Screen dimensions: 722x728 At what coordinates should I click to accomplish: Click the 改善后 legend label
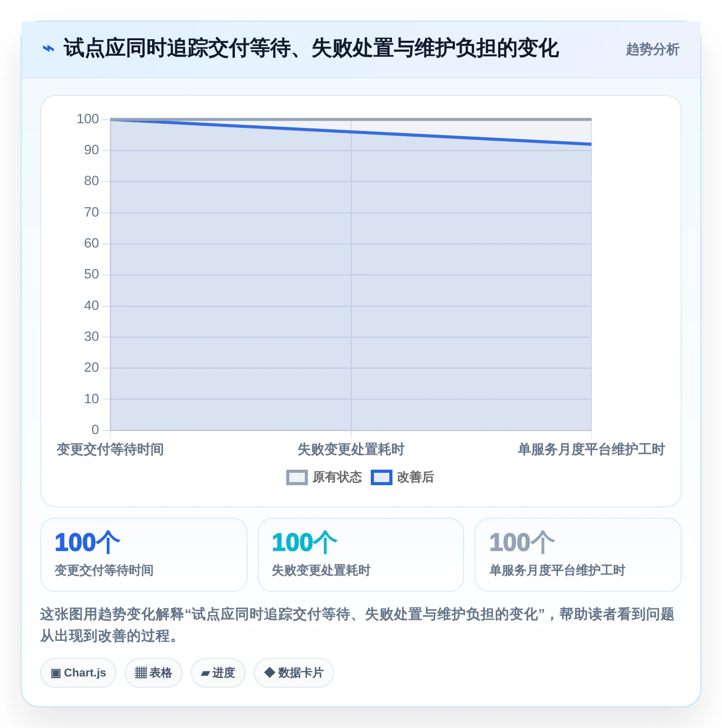[415, 477]
